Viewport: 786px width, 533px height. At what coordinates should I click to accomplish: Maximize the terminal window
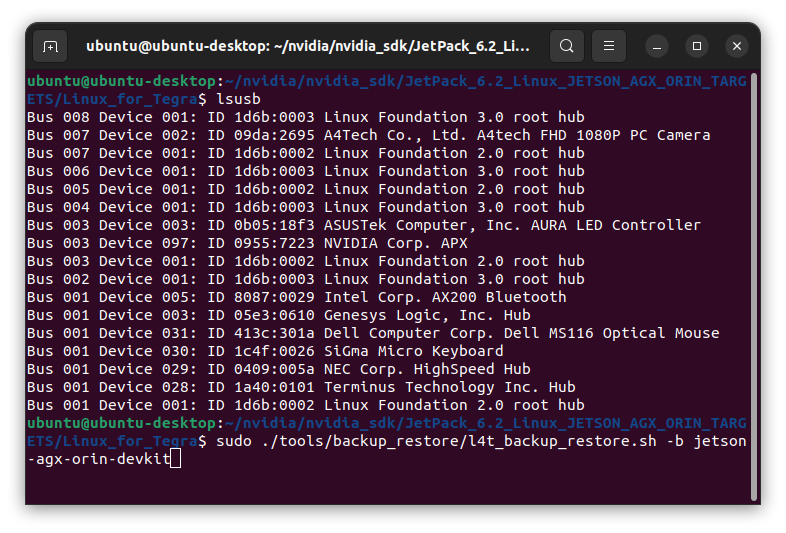coord(697,46)
